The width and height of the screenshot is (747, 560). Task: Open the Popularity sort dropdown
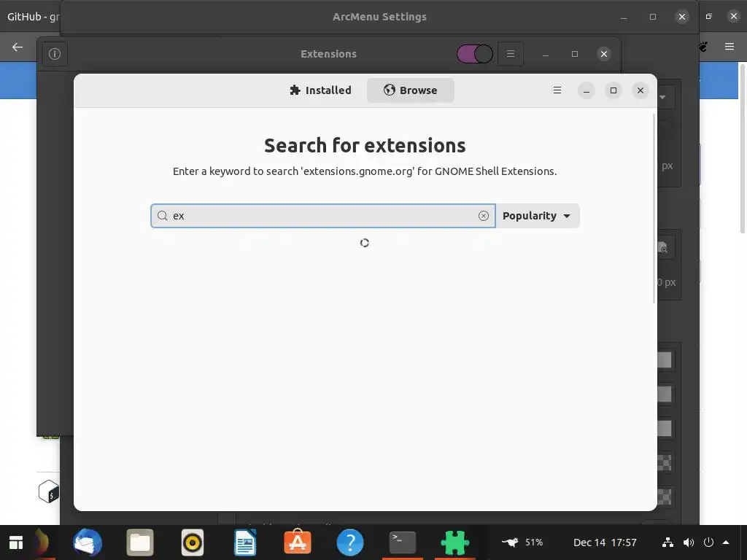click(x=538, y=216)
